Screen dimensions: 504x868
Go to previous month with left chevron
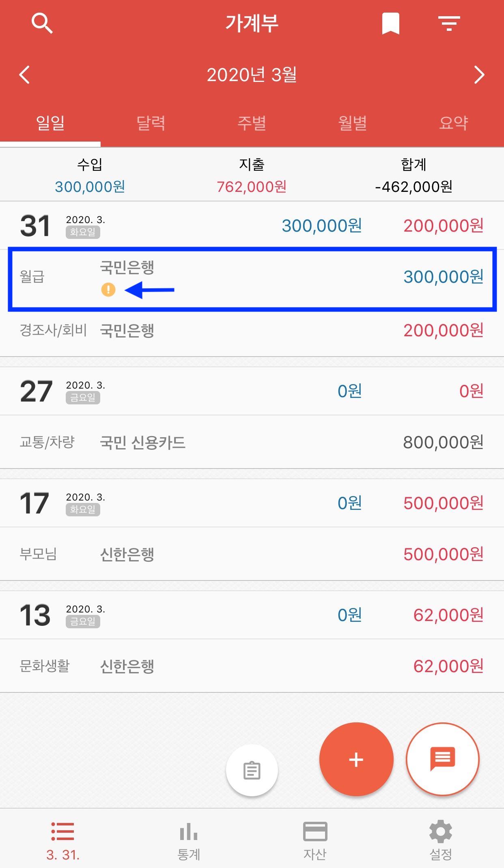25,75
